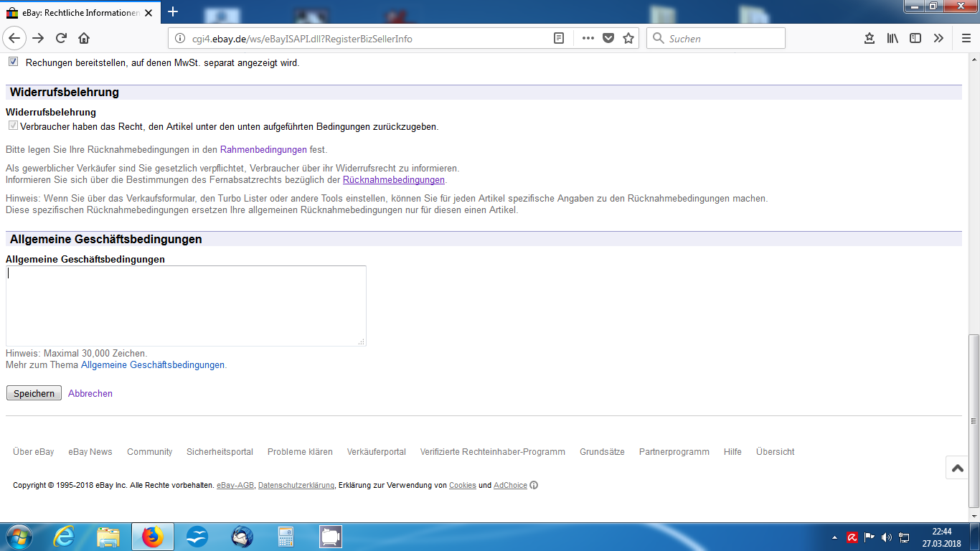Image resolution: width=980 pixels, height=551 pixels.
Task: Reload the current eBay page
Action: (61, 39)
